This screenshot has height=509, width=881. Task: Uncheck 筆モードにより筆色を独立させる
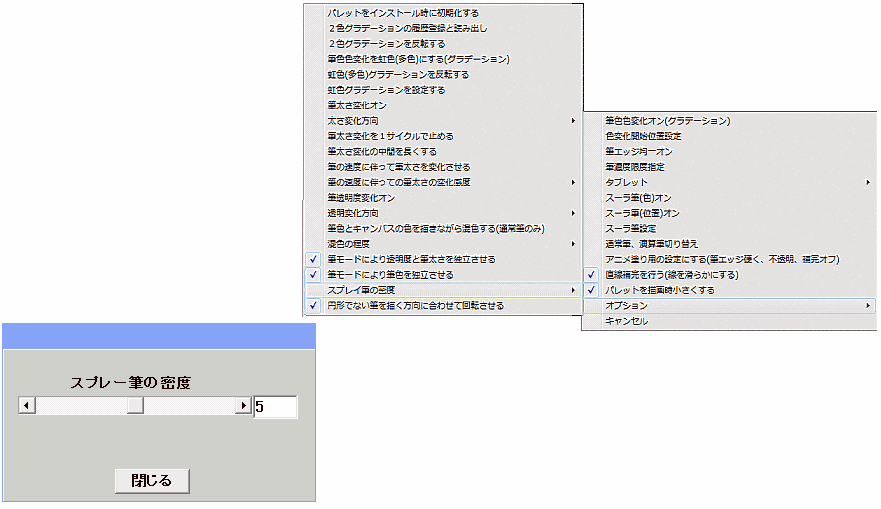[x=391, y=275]
